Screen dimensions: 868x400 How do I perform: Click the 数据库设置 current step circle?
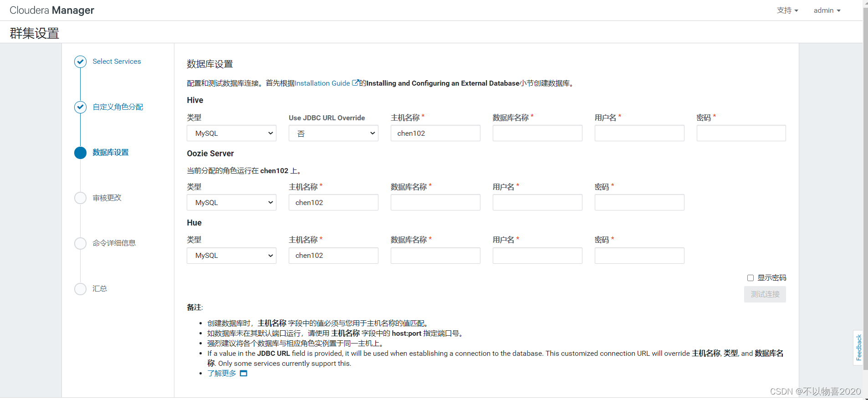click(80, 153)
